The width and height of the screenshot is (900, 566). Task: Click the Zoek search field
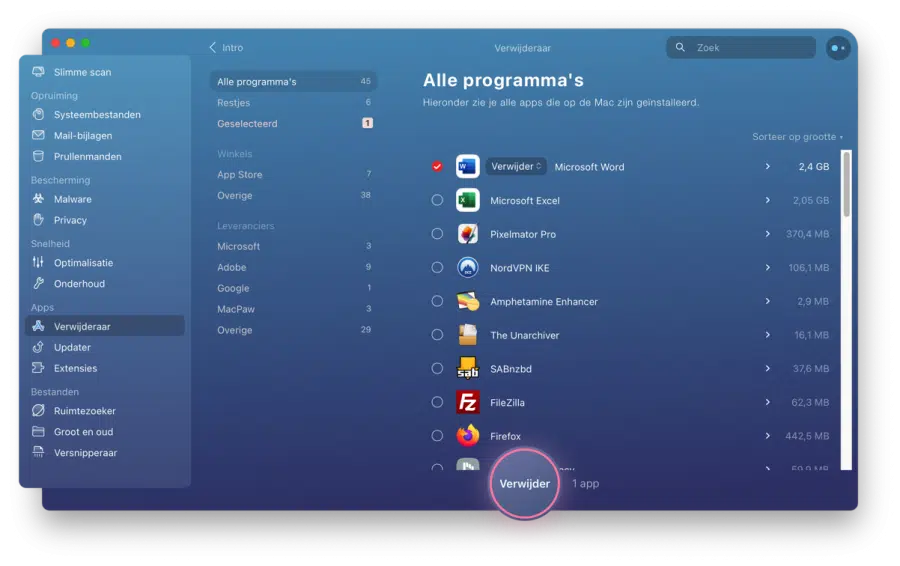click(x=740, y=48)
